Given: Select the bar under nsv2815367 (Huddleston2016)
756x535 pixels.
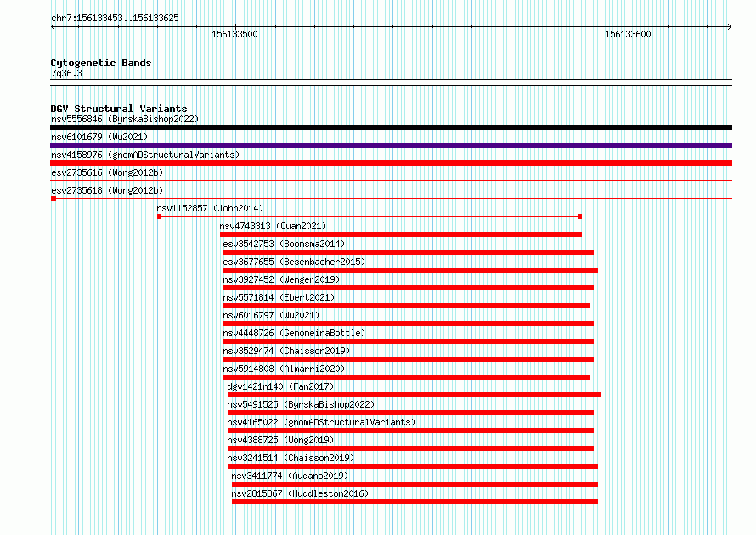Looking at the screenshot, I should pyautogui.click(x=415, y=502).
